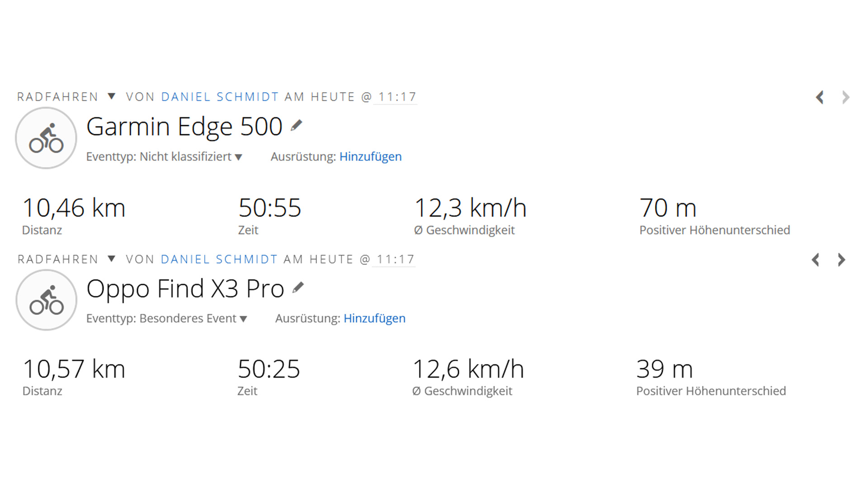Click the cycling icon beside Garmin Edge 500
868x488 pixels.
[46, 138]
